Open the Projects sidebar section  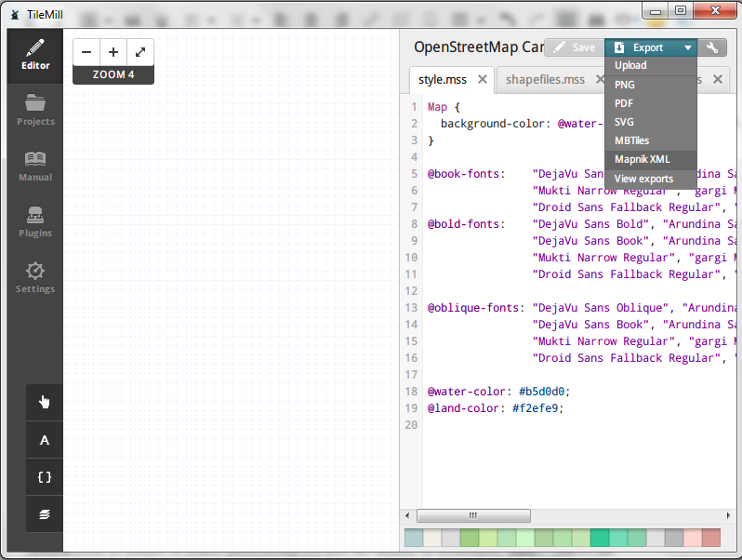pos(35,111)
